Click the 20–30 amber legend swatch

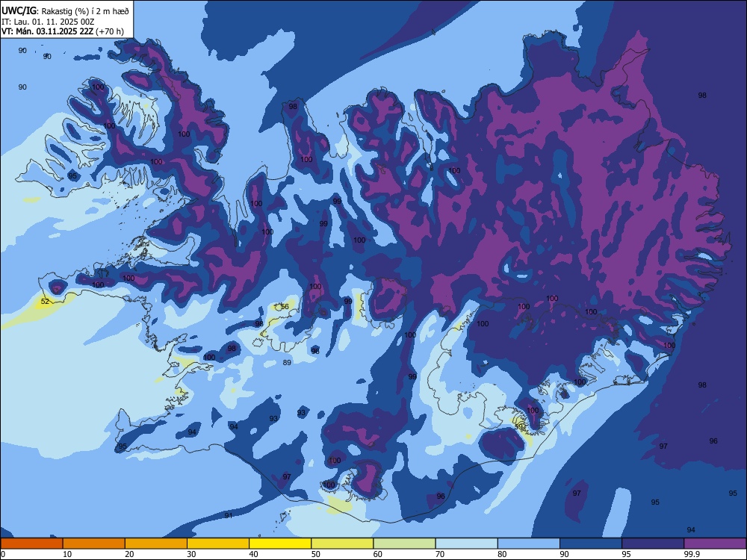(x=156, y=544)
